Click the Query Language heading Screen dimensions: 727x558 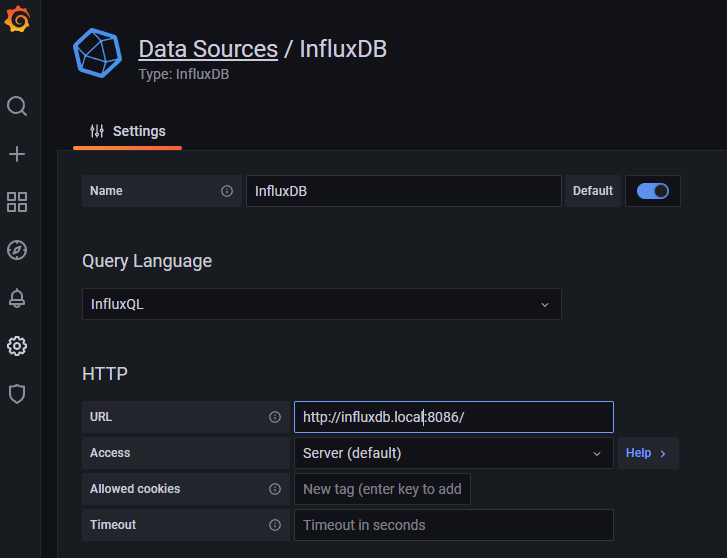[x=147, y=261]
